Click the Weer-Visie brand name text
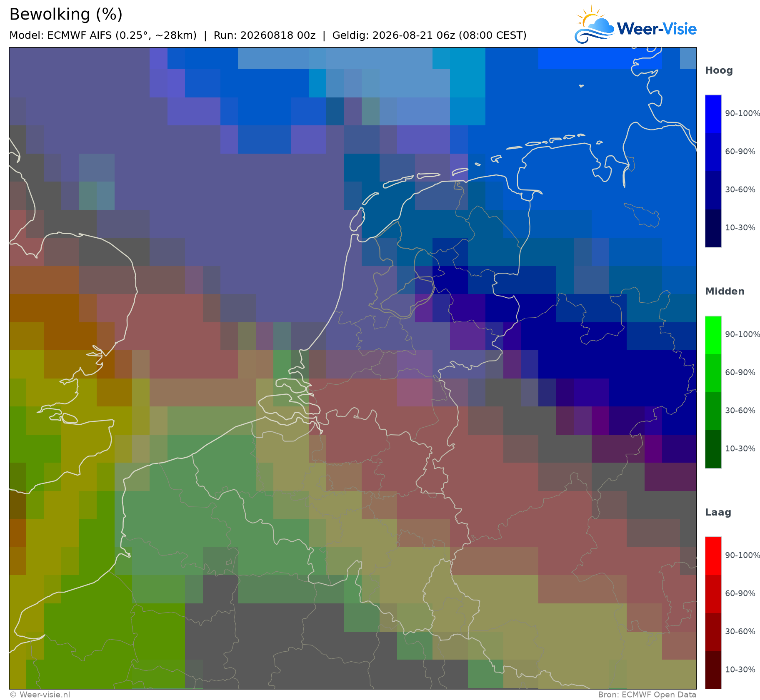The image size is (760, 700). coord(657,29)
